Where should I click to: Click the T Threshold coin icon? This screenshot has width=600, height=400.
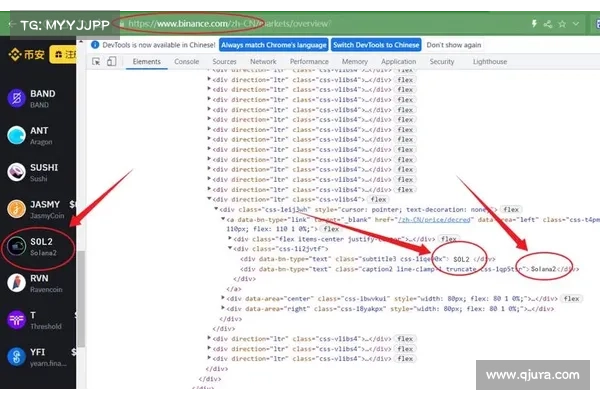[x=16, y=320]
